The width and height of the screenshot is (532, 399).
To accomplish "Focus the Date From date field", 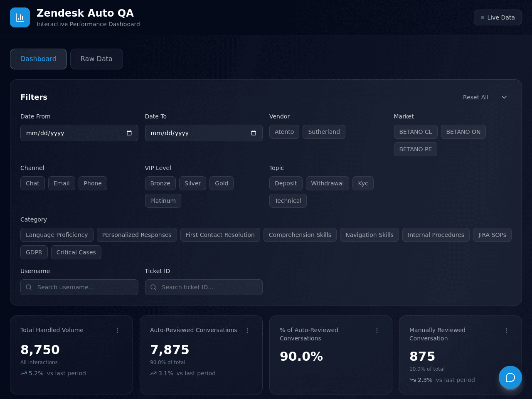I will [79, 133].
